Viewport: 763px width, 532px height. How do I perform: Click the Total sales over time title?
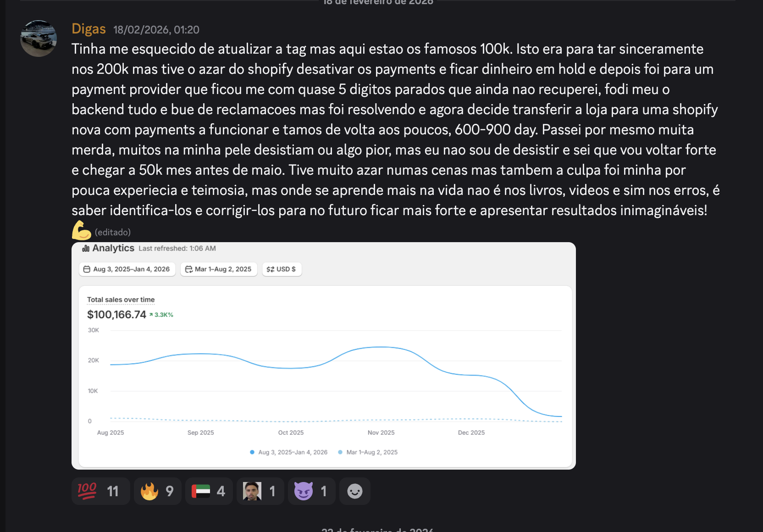pos(121,299)
